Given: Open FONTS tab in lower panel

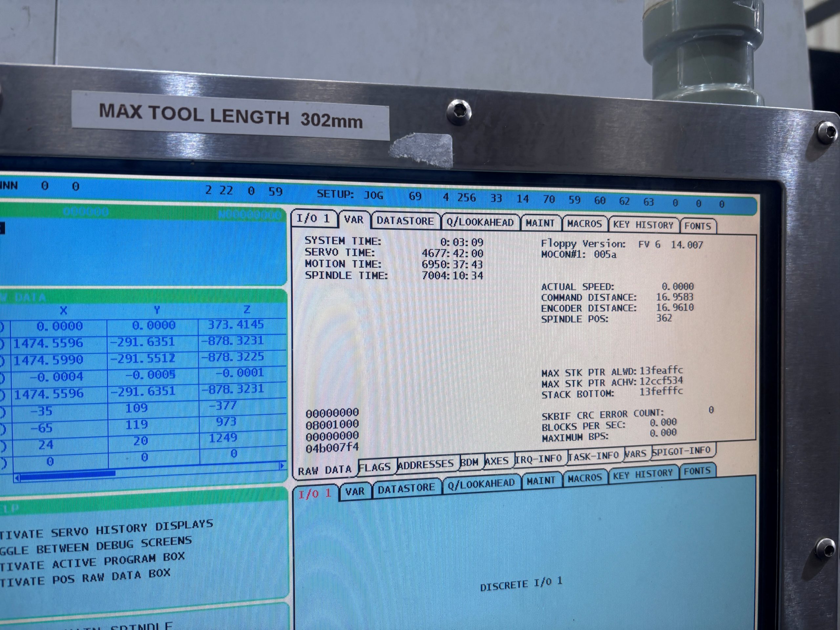Looking at the screenshot, I should point(697,471).
